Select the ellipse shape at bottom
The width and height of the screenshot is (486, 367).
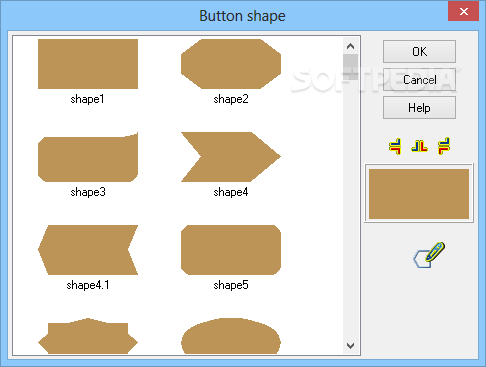(231, 336)
